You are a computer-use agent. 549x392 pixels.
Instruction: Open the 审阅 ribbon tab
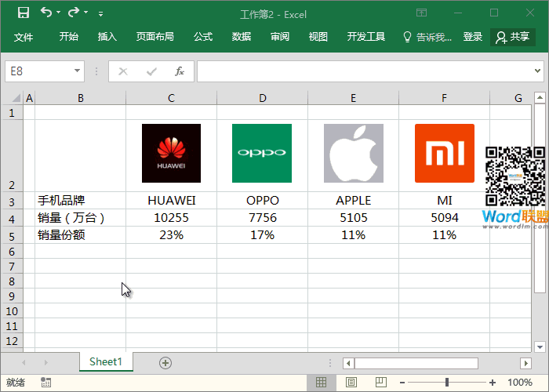(280, 36)
